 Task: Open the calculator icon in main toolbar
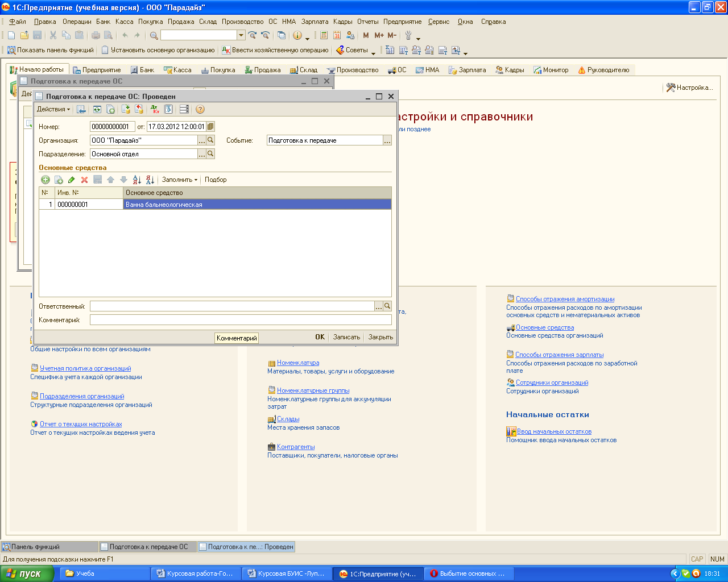click(x=324, y=35)
